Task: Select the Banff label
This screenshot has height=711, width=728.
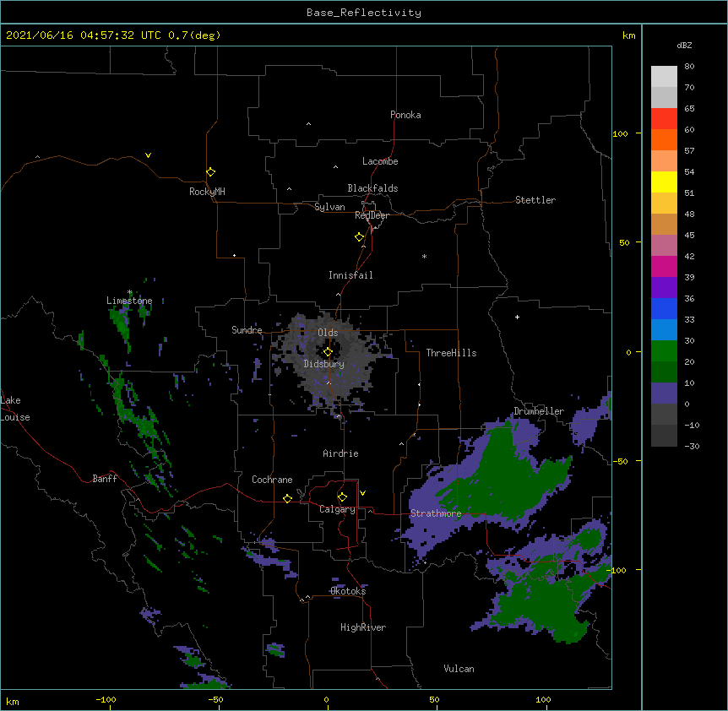Action: point(105,479)
